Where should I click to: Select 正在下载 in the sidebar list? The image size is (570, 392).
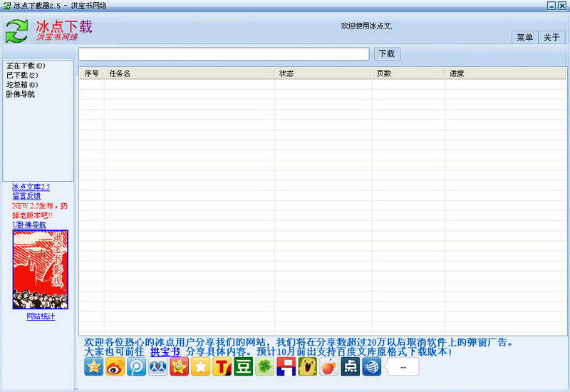25,66
